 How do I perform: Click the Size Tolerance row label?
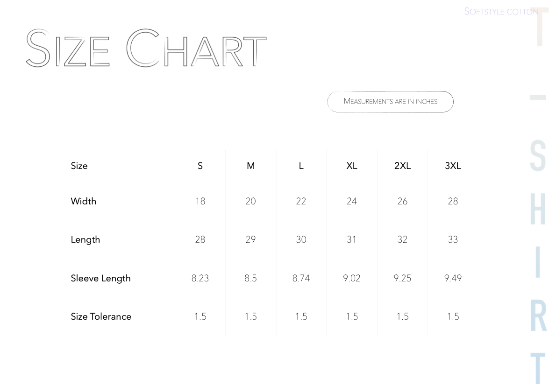point(101,316)
